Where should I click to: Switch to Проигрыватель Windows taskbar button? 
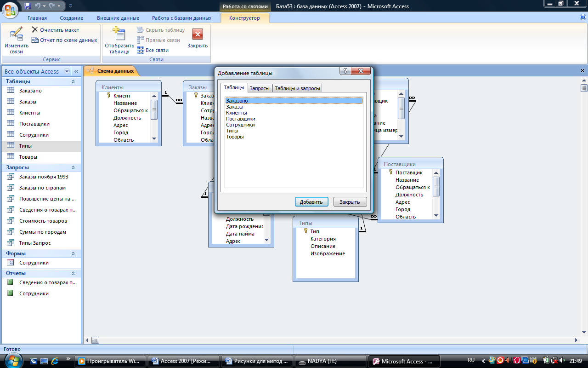(x=111, y=361)
